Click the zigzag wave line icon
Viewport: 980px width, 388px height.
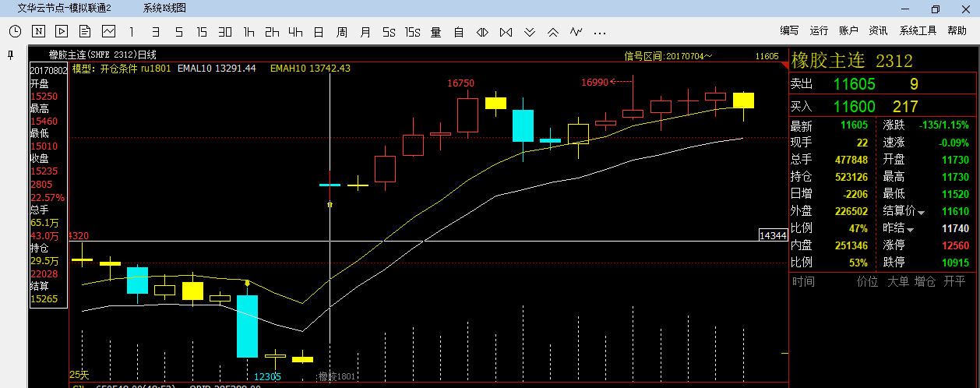coord(576,32)
